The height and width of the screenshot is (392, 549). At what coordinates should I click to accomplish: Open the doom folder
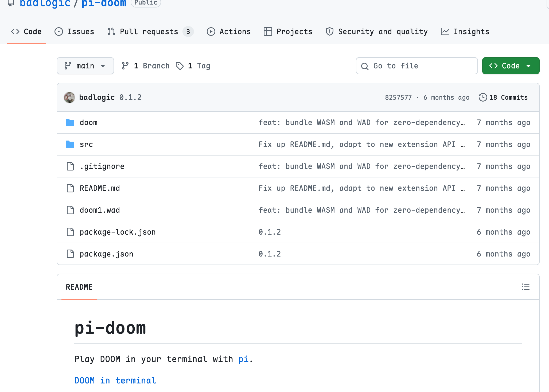89,122
